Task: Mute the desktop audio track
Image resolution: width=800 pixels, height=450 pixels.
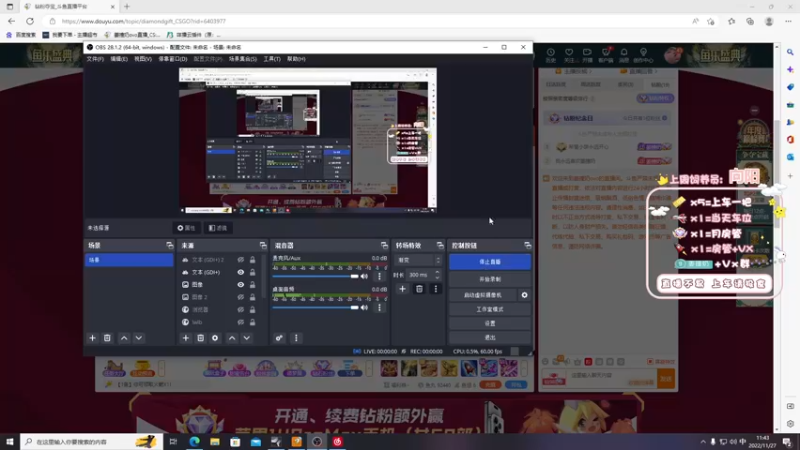Action: 364,307
